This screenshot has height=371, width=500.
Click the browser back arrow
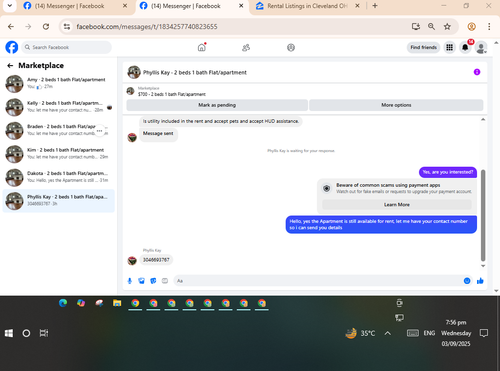click(11, 27)
